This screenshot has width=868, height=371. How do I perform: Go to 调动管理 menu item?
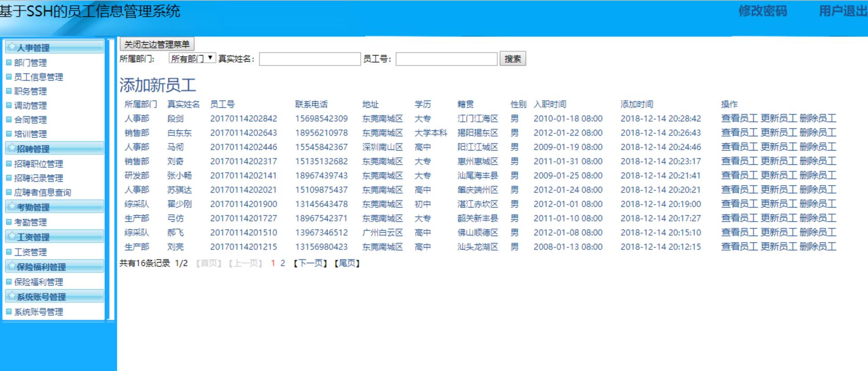click(x=30, y=105)
